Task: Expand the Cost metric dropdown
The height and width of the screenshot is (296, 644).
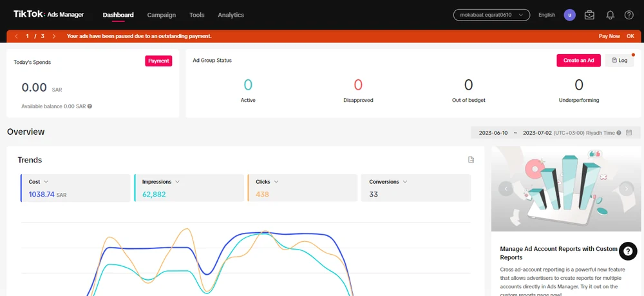Action: pyautogui.click(x=46, y=182)
